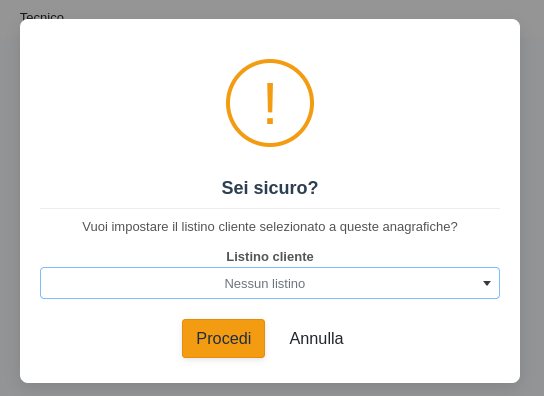
Task: Click the 'Sei sicuro?' heading
Action: pos(270,188)
